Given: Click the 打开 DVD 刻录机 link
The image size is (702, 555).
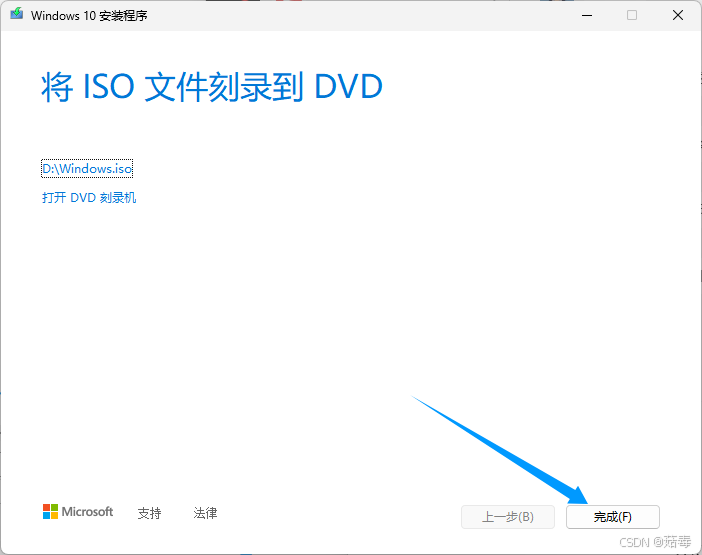Looking at the screenshot, I should point(89,197).
